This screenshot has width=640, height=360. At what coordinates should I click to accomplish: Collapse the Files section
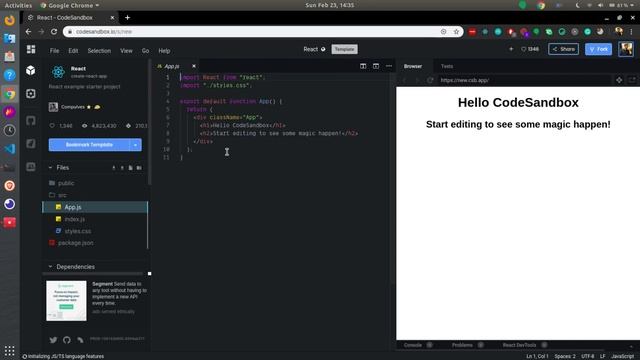pos(50,168)
